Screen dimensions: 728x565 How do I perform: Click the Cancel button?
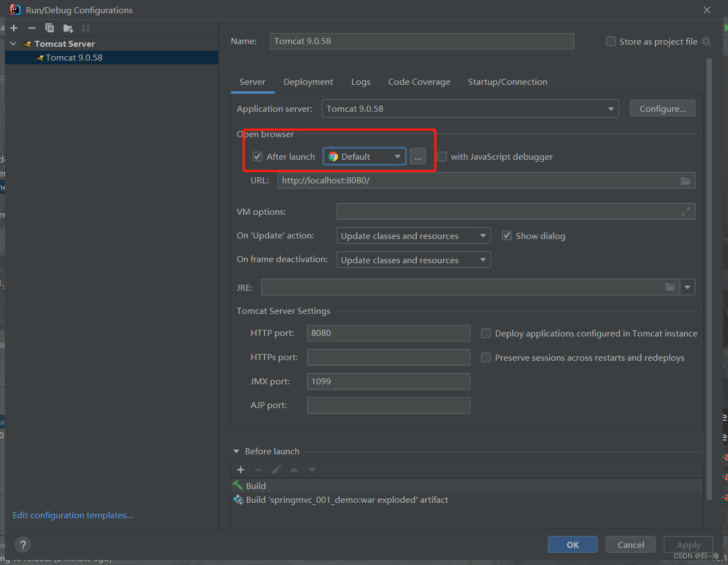point(631,545)
